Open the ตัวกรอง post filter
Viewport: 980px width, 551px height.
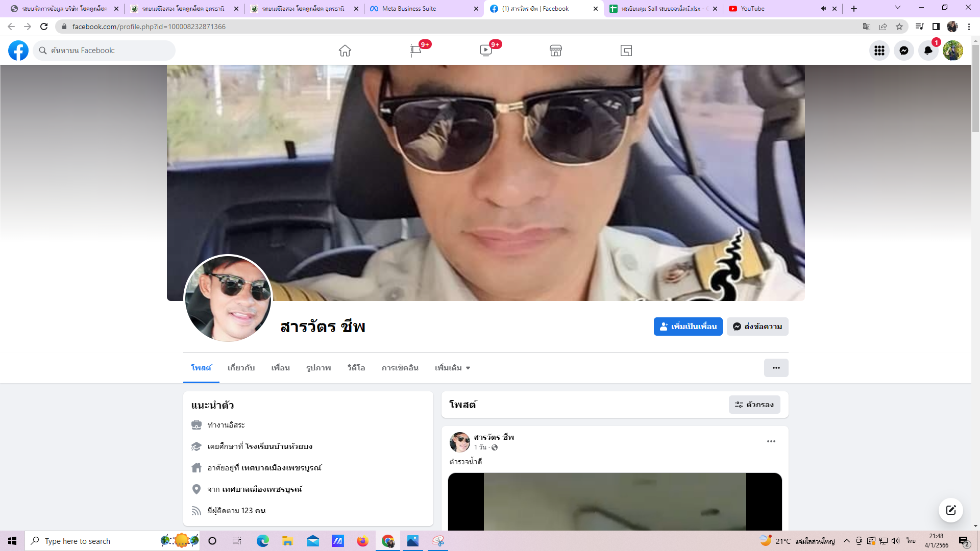coord(754,405)
